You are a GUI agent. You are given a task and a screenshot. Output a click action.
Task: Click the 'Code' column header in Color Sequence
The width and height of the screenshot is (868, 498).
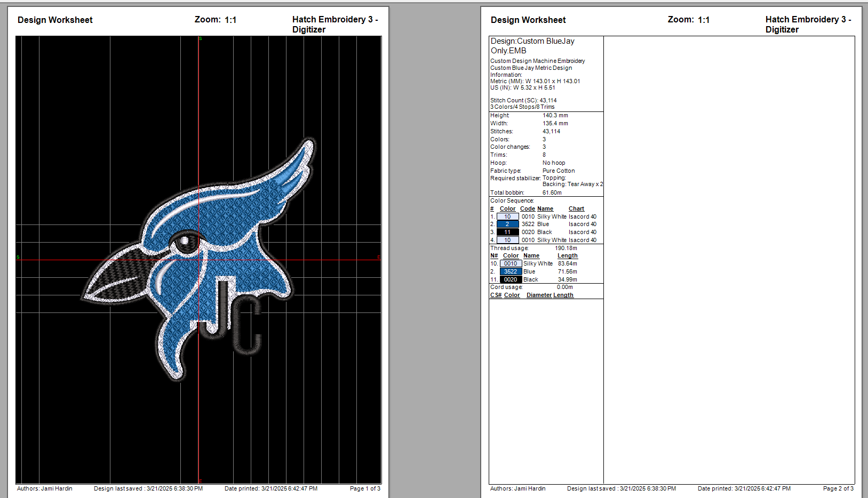coord(528,208)
